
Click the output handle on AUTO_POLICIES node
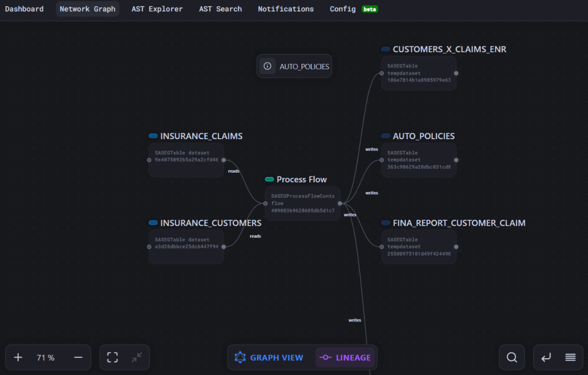click(x=456, y=160)
